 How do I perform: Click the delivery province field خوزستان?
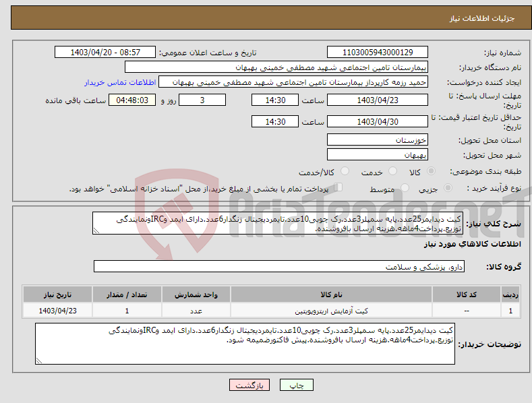click(378, 139)
